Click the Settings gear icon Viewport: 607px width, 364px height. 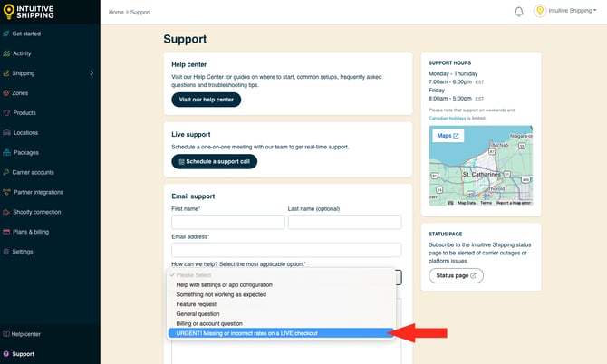(x=5, y=252)
